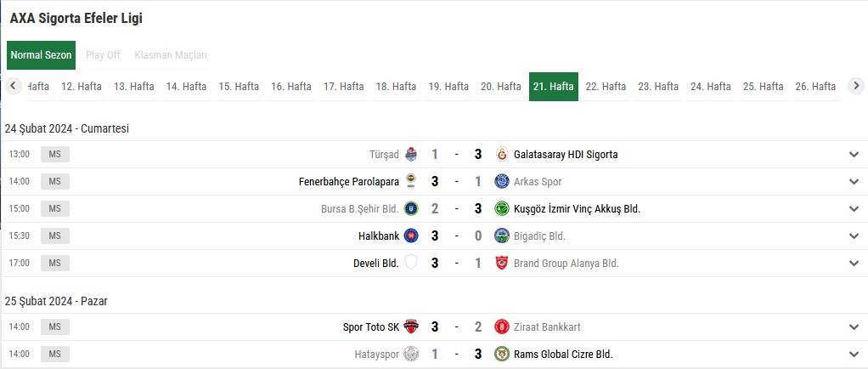Open the Klasman Maçları tab
Screen dimensions: 868x369
point(171,55)
